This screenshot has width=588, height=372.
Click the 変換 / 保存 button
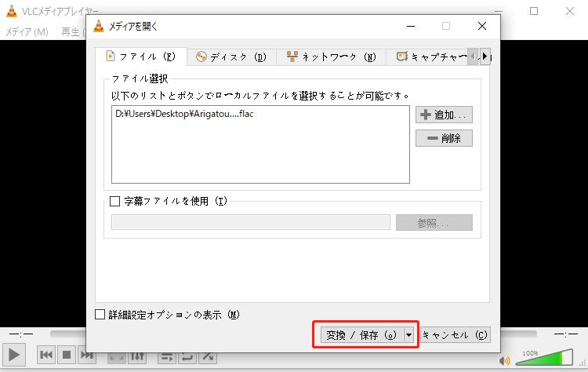pos(362,334)
